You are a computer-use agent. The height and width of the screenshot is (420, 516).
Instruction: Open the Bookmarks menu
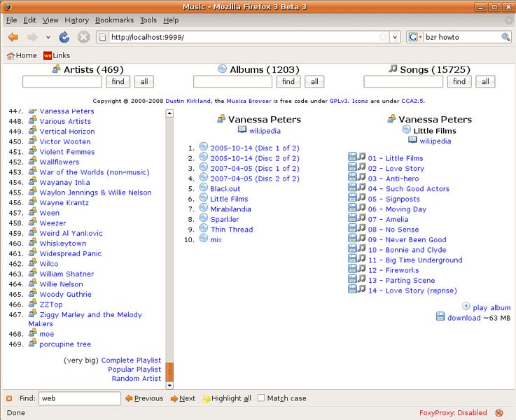click(x=114, y=20)
